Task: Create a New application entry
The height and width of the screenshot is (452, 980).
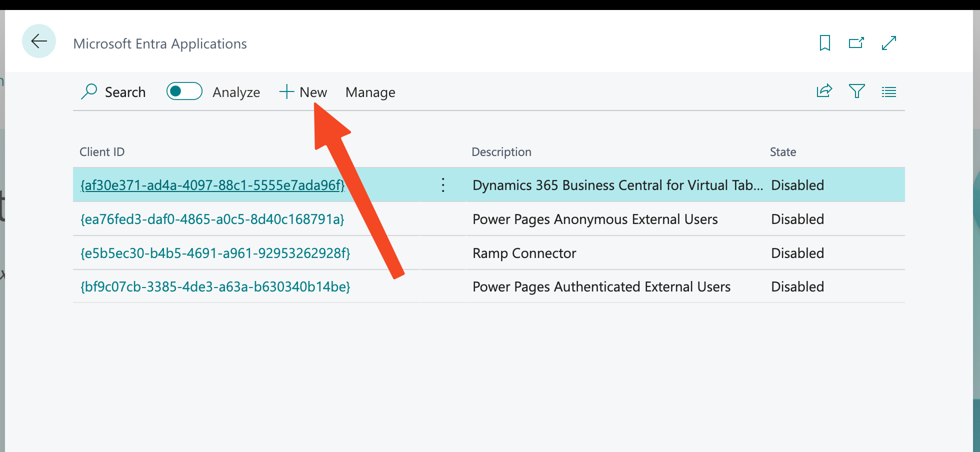Action: tap(303, 92)
